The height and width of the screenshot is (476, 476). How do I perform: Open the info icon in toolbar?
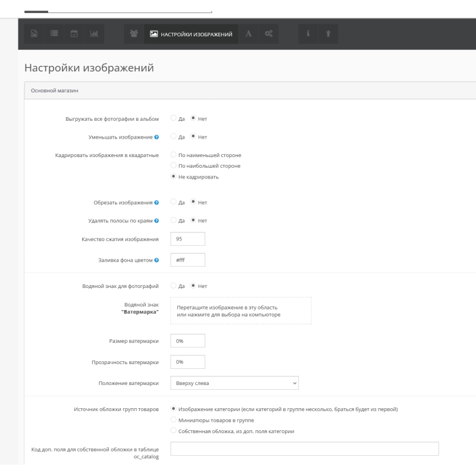click(x=308, y=34)
